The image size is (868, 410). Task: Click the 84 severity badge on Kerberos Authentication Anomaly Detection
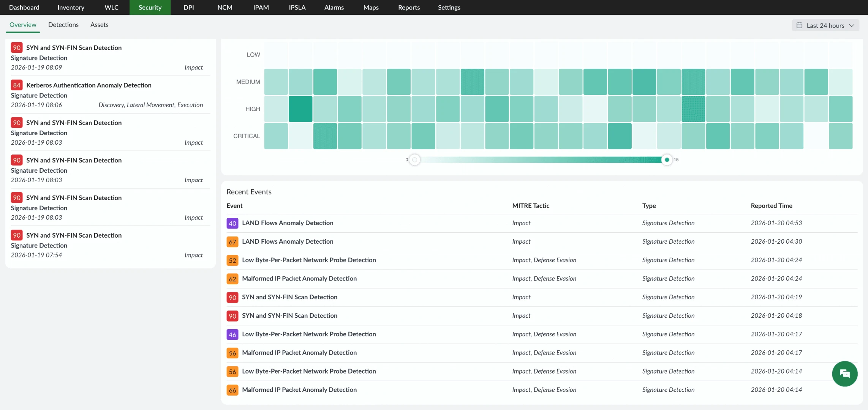click(x=17, y=85)
